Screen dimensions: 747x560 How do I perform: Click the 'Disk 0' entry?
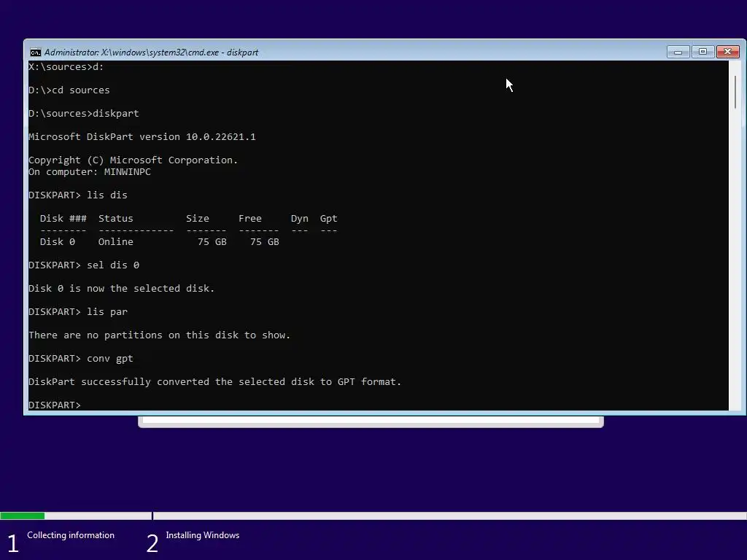(58, 242)
